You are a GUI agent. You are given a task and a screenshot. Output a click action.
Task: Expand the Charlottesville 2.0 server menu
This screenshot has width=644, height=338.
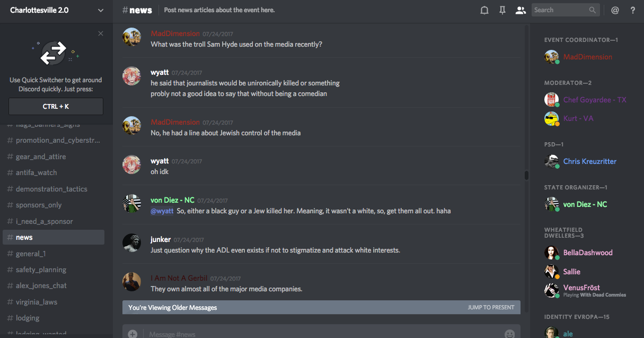[101, 10]
